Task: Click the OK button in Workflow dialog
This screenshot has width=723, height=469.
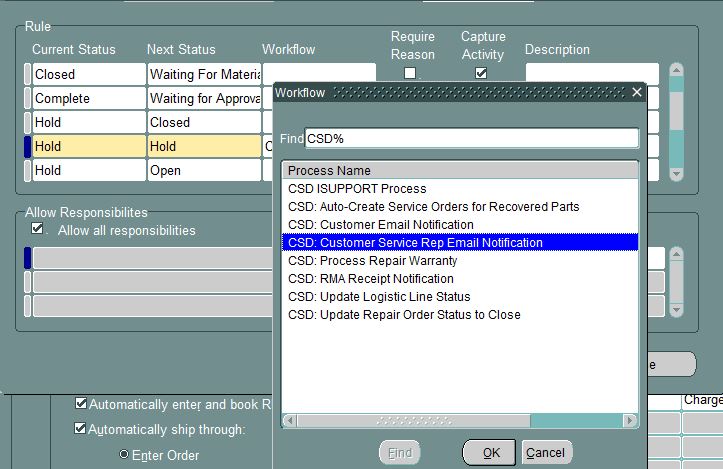Action: point(489,453)
